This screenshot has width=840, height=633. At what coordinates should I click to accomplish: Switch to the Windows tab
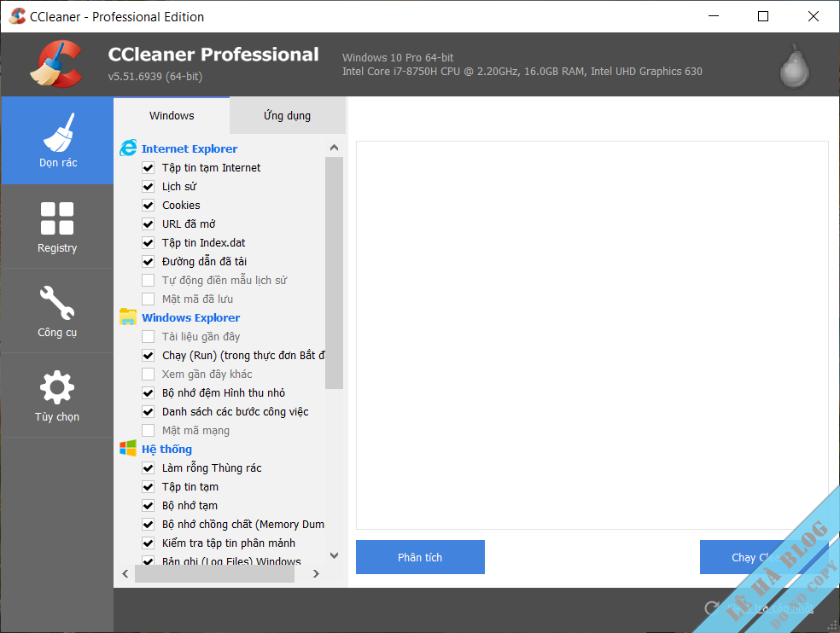click(172, 116)
